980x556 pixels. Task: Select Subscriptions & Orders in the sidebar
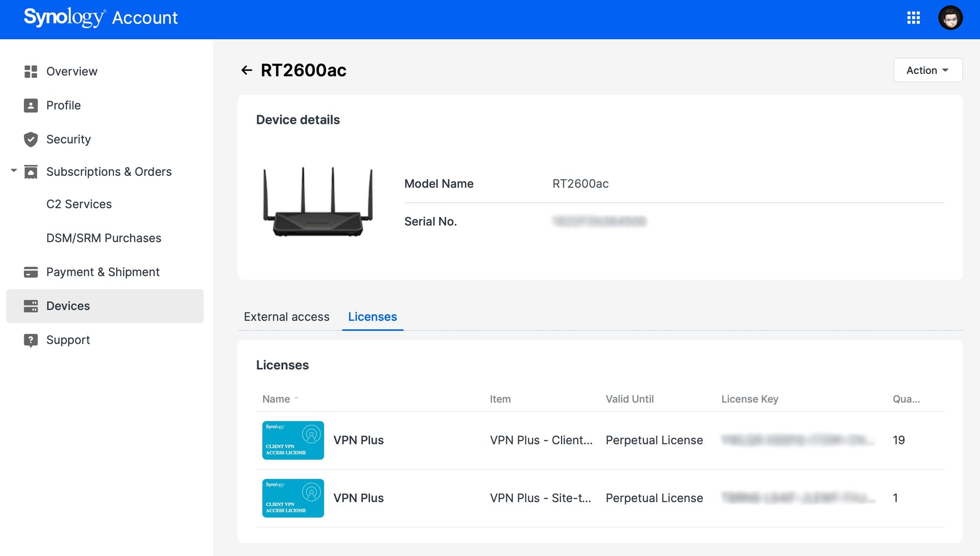(x=109, y=172)
